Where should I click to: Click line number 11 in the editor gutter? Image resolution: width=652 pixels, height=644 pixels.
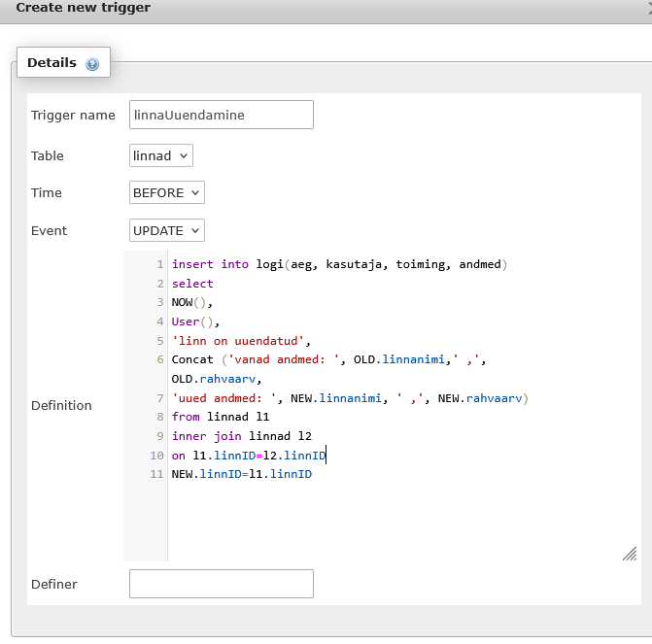tap(157, 474)
